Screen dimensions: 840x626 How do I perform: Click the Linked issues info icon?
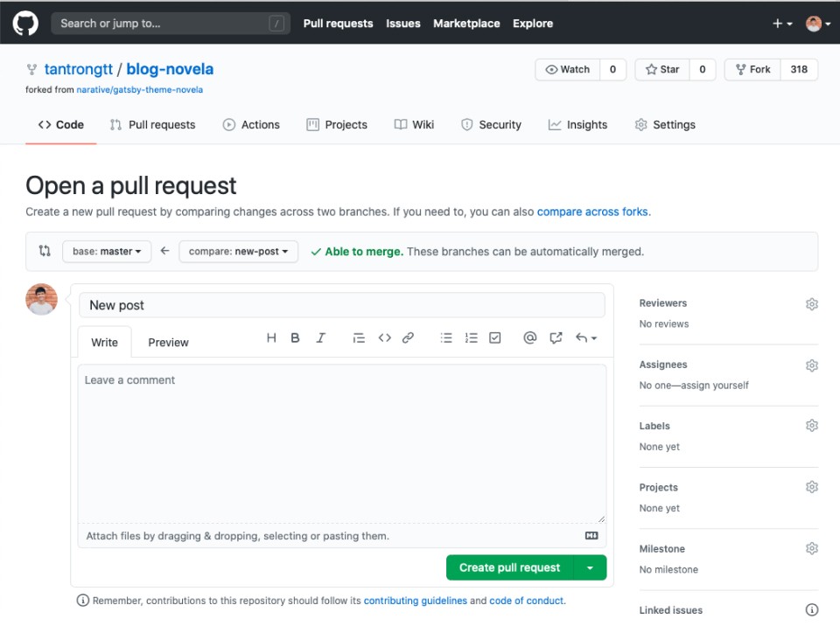pos(812,610)
